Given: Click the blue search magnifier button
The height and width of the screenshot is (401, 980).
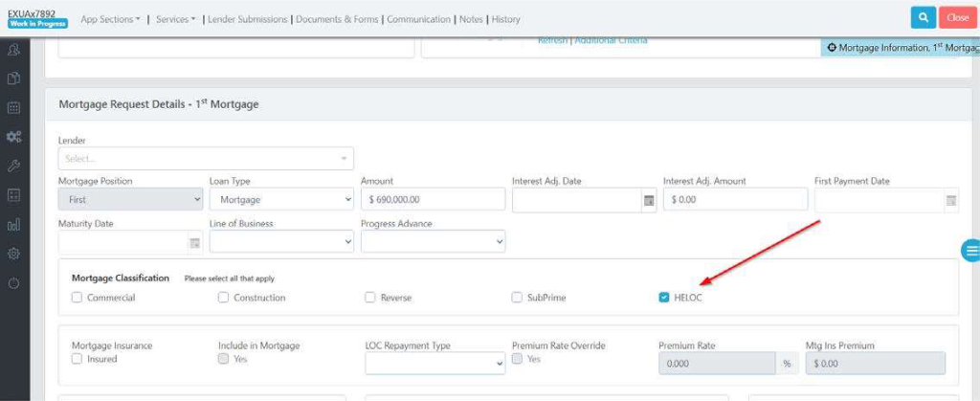Looking at the screenshot, I should tap(923, 17).
